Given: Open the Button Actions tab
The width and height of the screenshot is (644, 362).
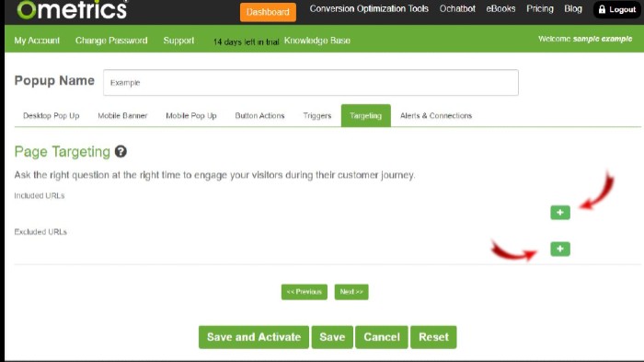Looking at the screenshot, I should point(259,115).
